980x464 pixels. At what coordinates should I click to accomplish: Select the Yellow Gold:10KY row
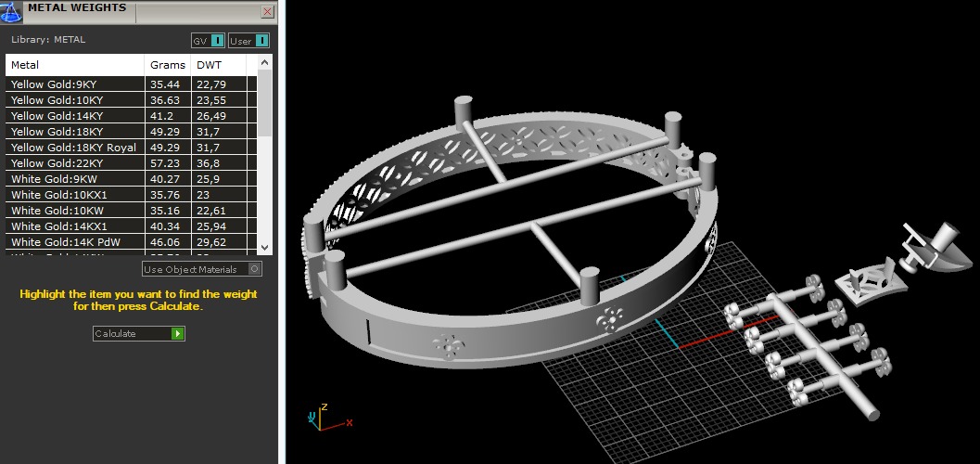tap(132, 100)
